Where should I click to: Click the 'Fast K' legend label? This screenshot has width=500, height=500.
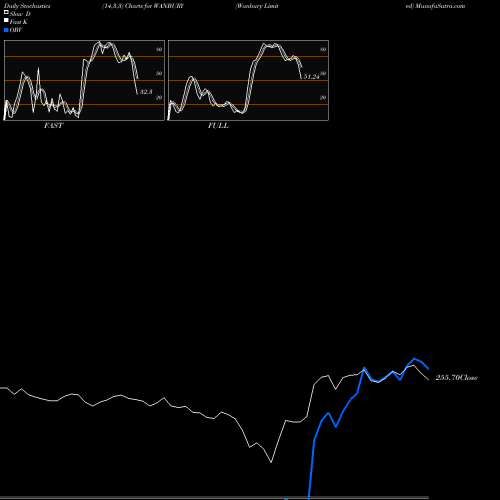coord(19,22)
